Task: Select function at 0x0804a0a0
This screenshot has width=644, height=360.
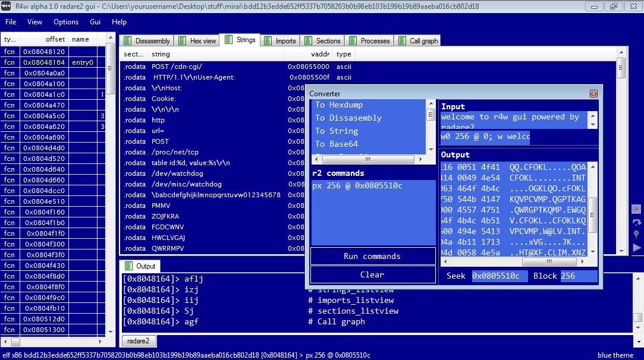Action: [x=52, y=73]
